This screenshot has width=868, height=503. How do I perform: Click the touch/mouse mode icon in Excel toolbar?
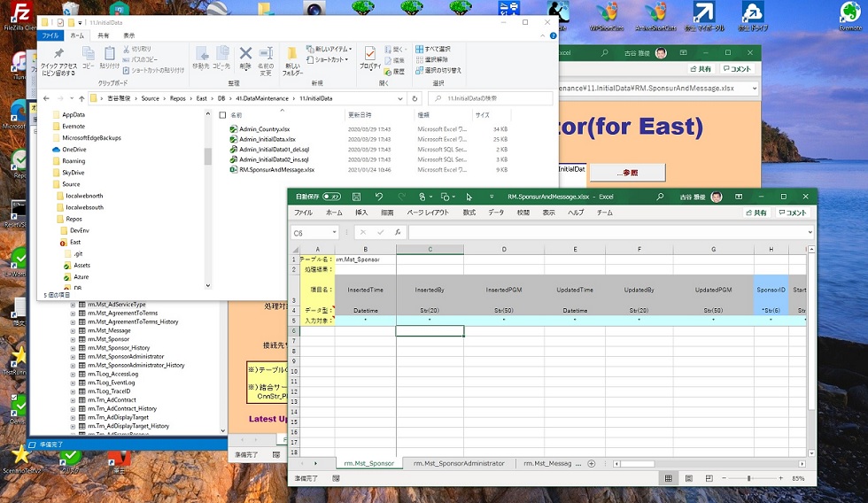point(422,197)
